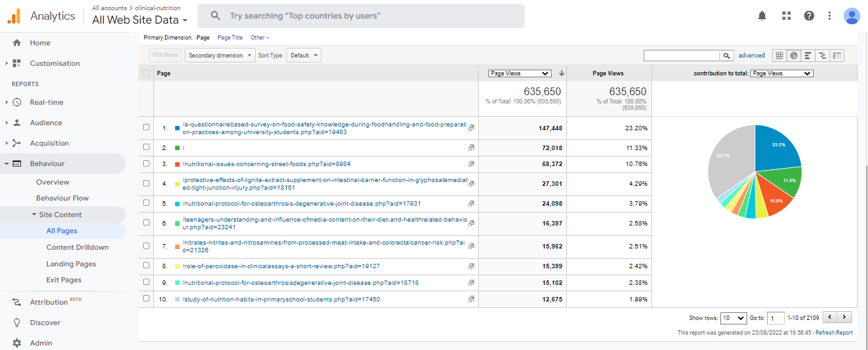Check the row 3 street-foods checkbox
Viewport: 868px width, 350px height.
point(146,164)
